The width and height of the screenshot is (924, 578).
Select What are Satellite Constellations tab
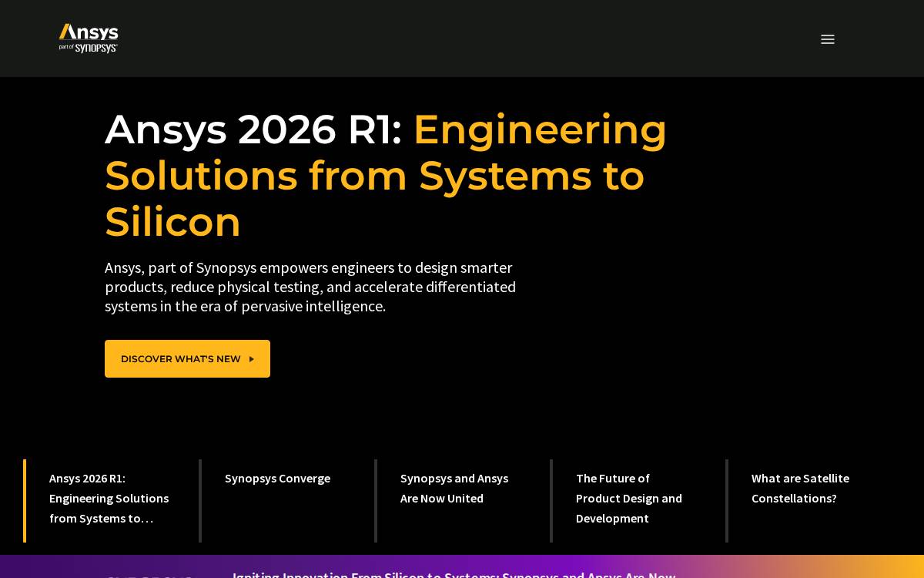click(x=813, y=501)
